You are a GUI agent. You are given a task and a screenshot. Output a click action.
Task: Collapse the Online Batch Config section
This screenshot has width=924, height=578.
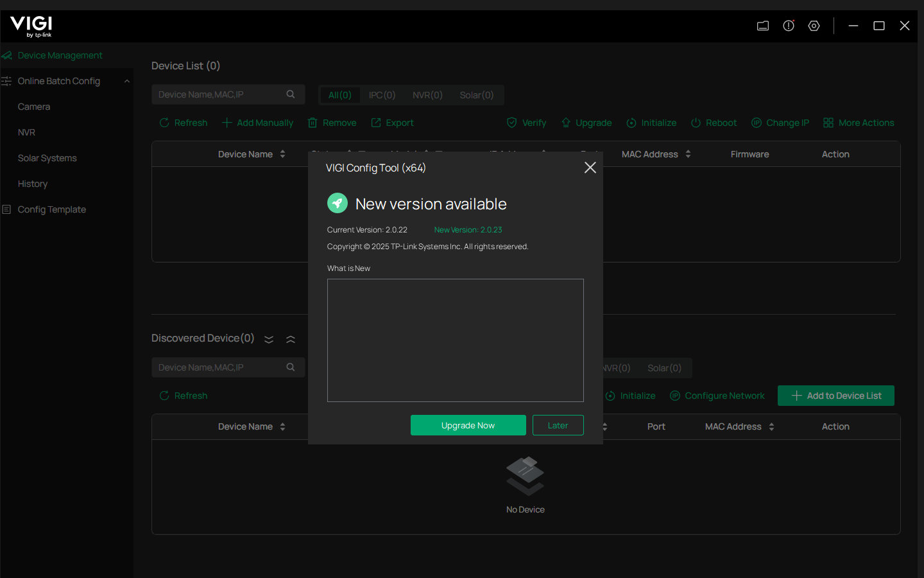click(127, 81)
